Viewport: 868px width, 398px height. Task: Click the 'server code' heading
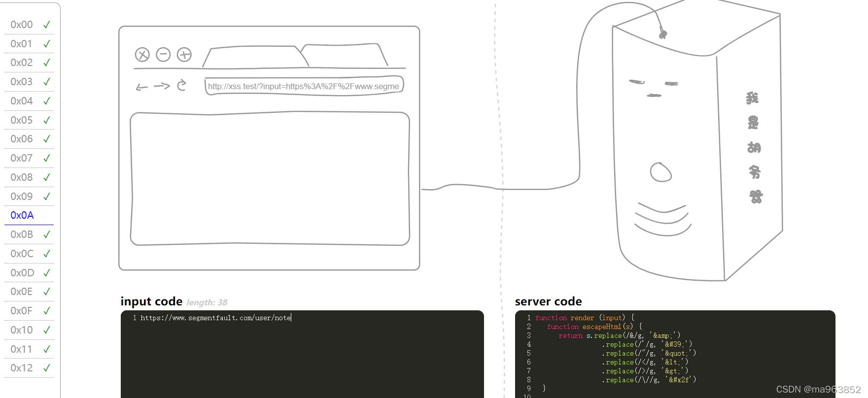click(x=548, y=301)
